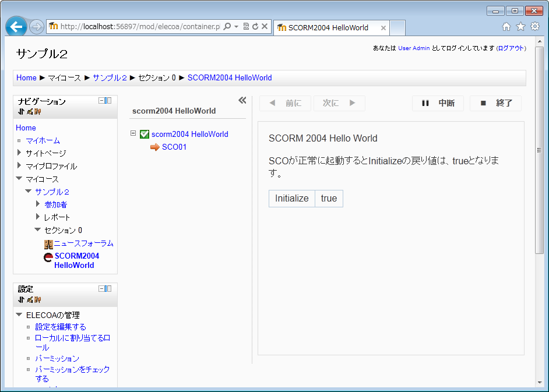Click the ニュースフォーラム forum icon

click(x=48, y=244)
